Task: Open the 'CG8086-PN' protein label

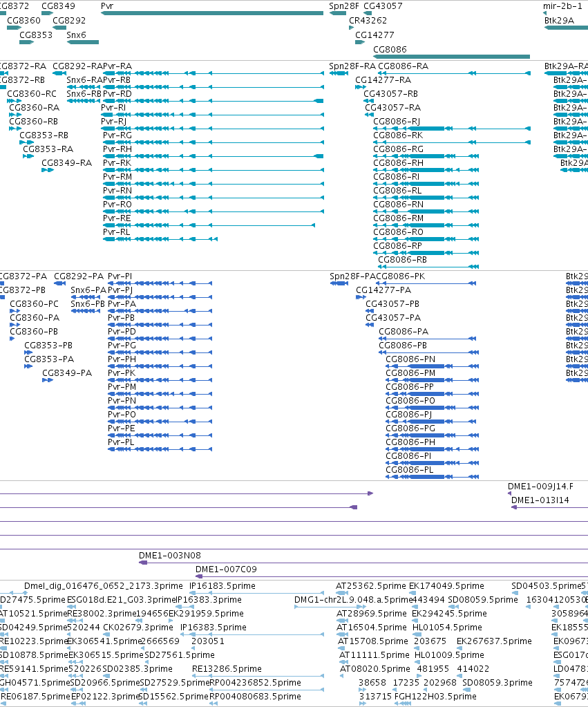Action: [411, 359]
